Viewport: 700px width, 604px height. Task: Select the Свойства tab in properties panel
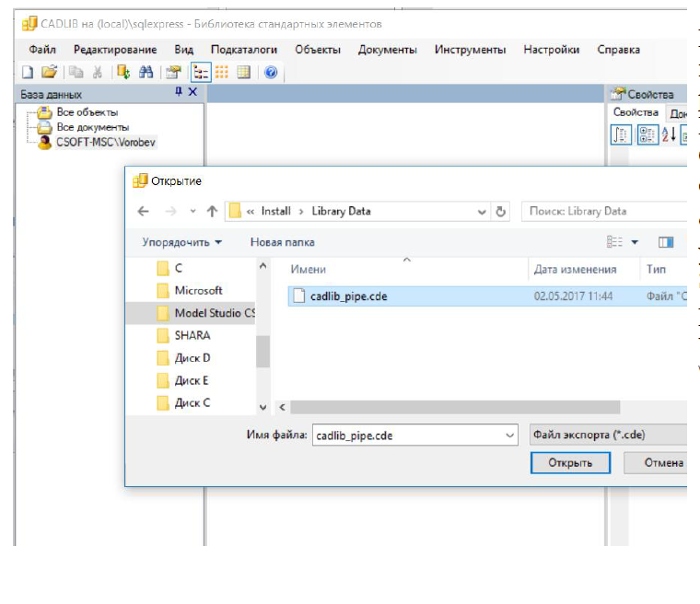(636, 112)
